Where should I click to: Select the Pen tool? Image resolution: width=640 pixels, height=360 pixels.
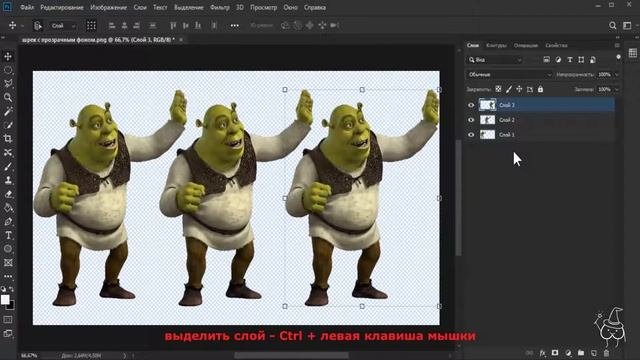[x=8, y=222]
